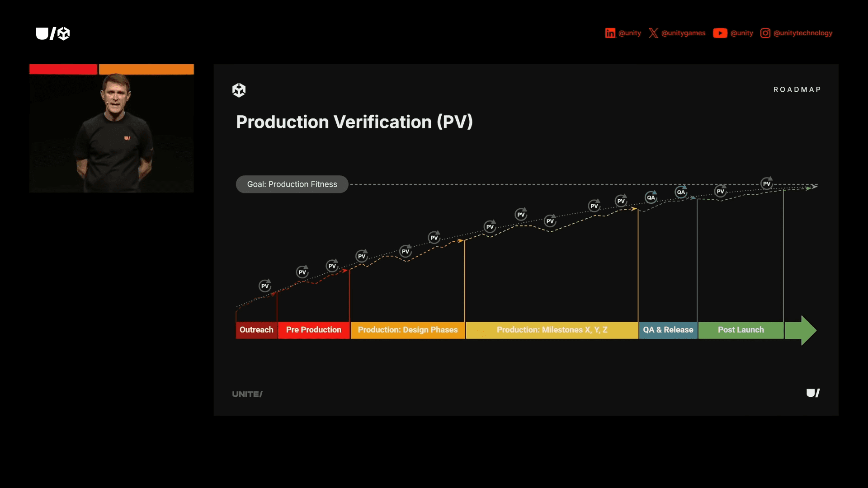
Task: Click the Post Launch segment
Action: (740, 330)
